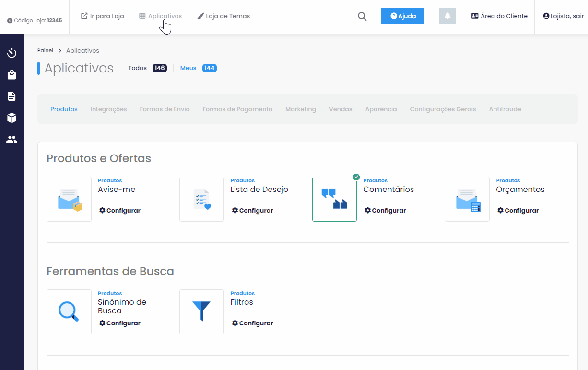
Task: Open Área do Cliente
Action: [x=499, y=16]
